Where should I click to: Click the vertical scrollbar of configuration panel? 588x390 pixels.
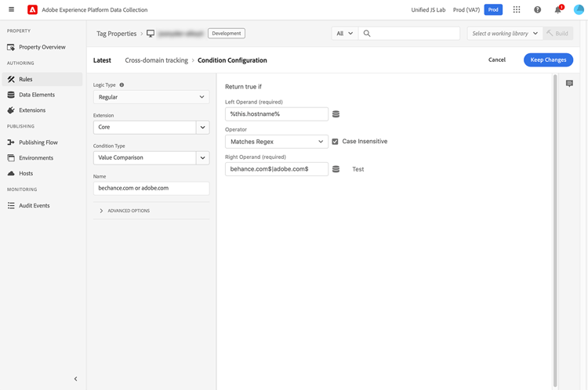[x=555, y=230]
